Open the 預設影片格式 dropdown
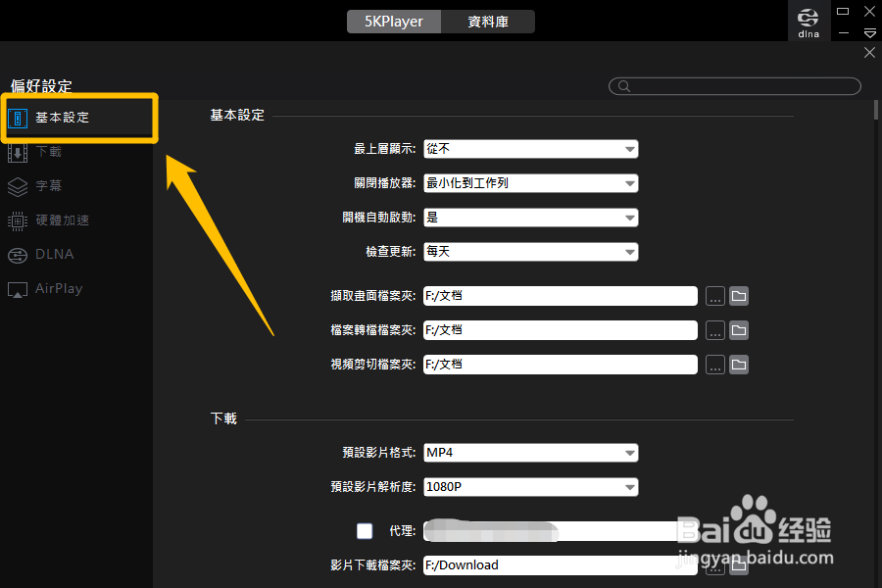The image size is (882, 588). click(530, 453)
